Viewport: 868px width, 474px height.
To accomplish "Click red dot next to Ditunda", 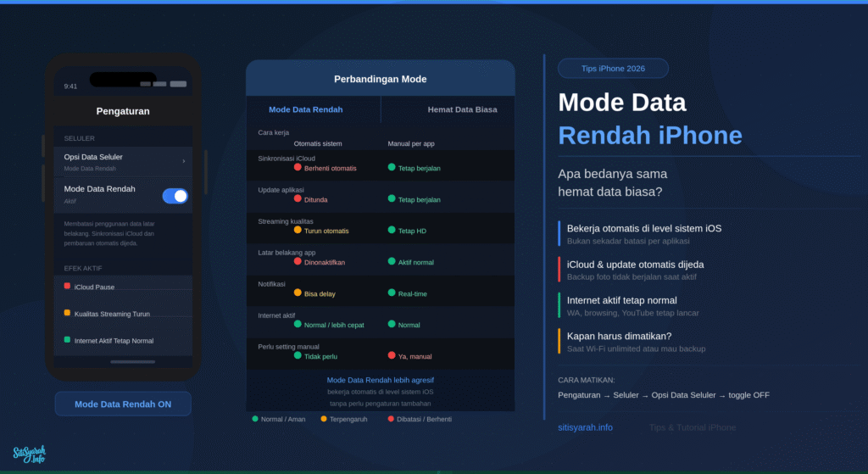I will [298, 198].
